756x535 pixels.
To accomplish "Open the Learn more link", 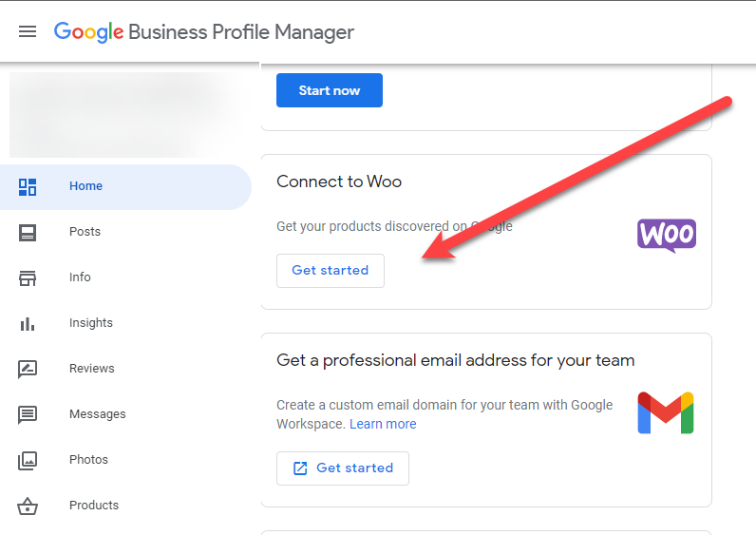I will pyautogui.click(x=383, y=424).
